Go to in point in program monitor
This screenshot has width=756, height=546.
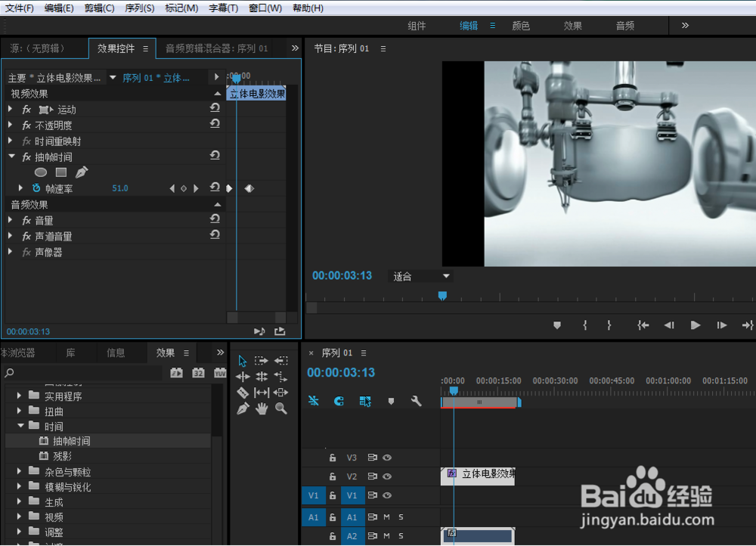pyautogui.click(x=643, y=325)
